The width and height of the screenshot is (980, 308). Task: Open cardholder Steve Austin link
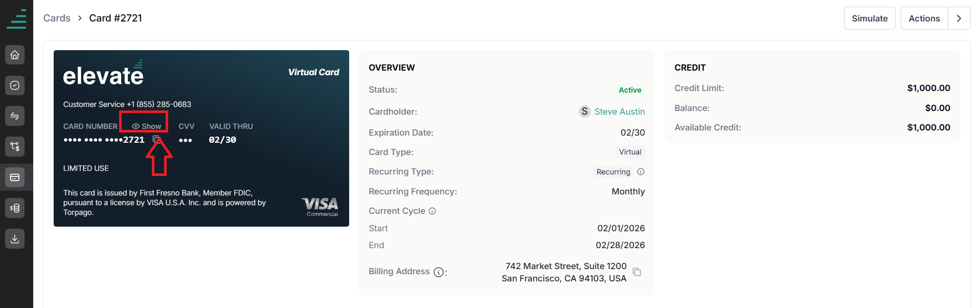tap(620, 112)
